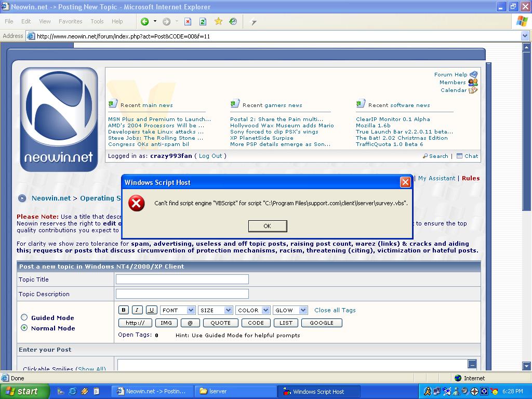Image resolution: width=532 pixels, height=399 pixels.
Task: Click the Search link
Action: click(438, 156)
